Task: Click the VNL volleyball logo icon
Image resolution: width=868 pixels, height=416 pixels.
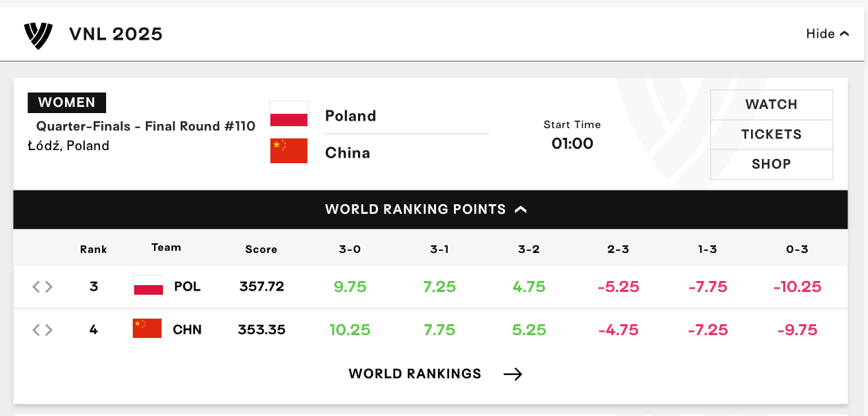Action: point(38,35)
